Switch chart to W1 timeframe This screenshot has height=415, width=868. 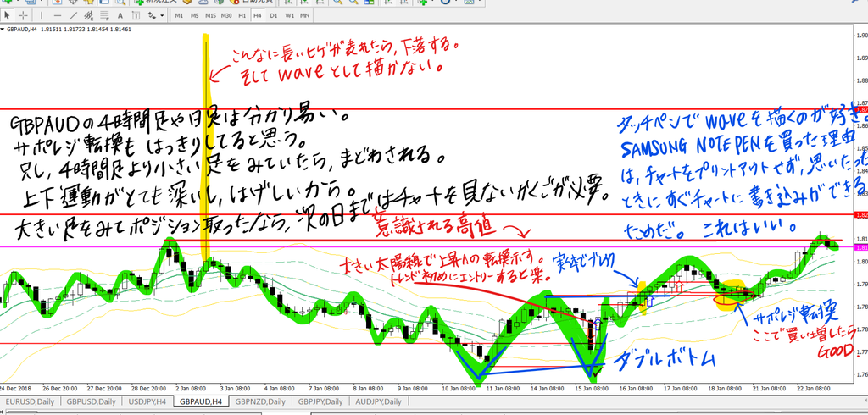pyautogui.click(x=289, y=15)
